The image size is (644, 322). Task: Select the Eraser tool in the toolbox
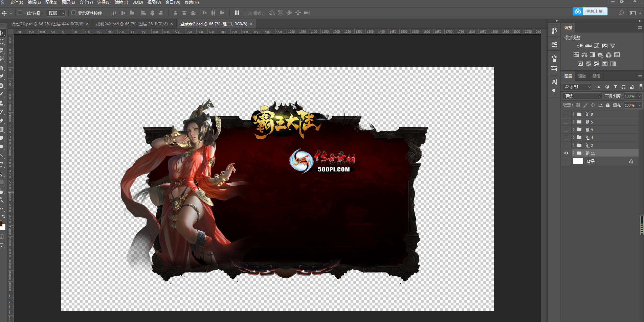tap(2, 121)
